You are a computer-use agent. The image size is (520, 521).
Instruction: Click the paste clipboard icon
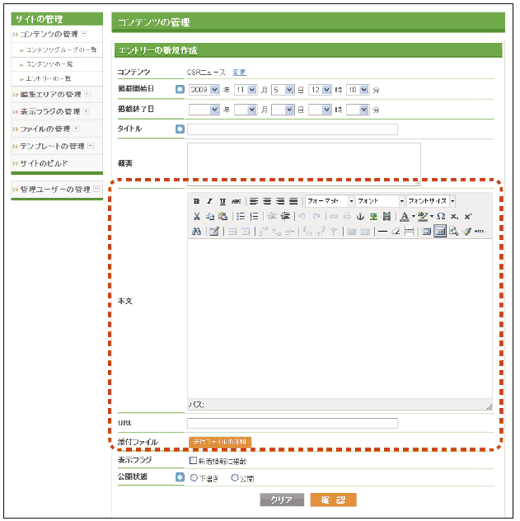pyautogui.click(x=223, y=216)
